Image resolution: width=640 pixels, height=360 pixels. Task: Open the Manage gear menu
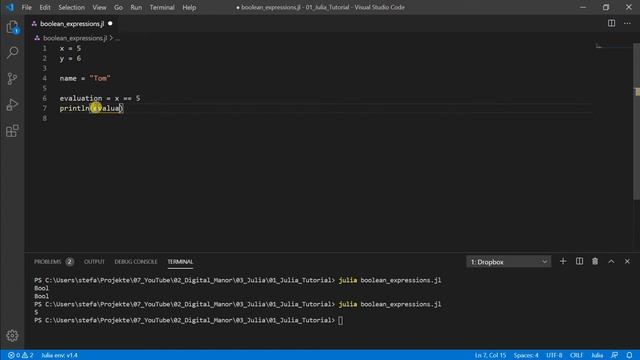click(x=12, y=336)
